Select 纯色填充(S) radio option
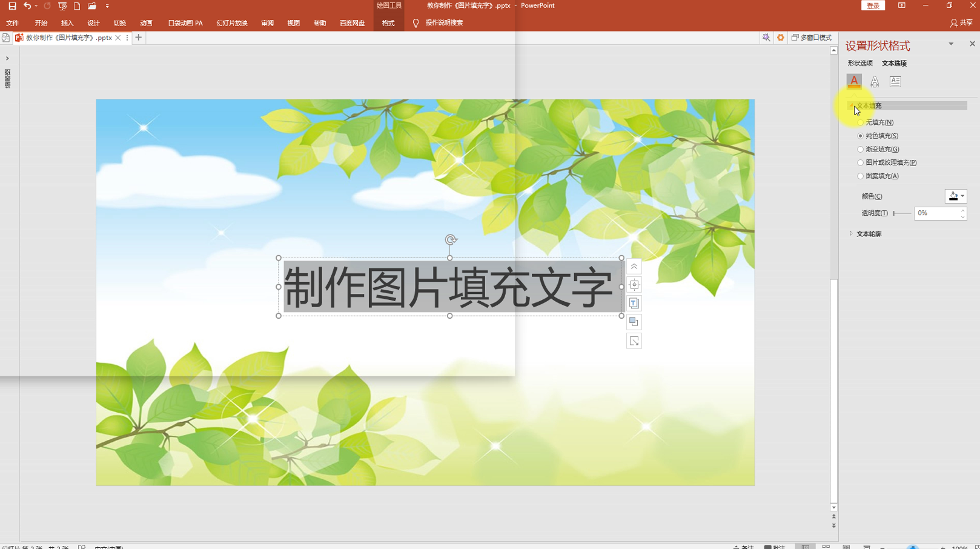The width and height of the screenshot is (980, 549). pyautogui.click(x=860, y=136)
